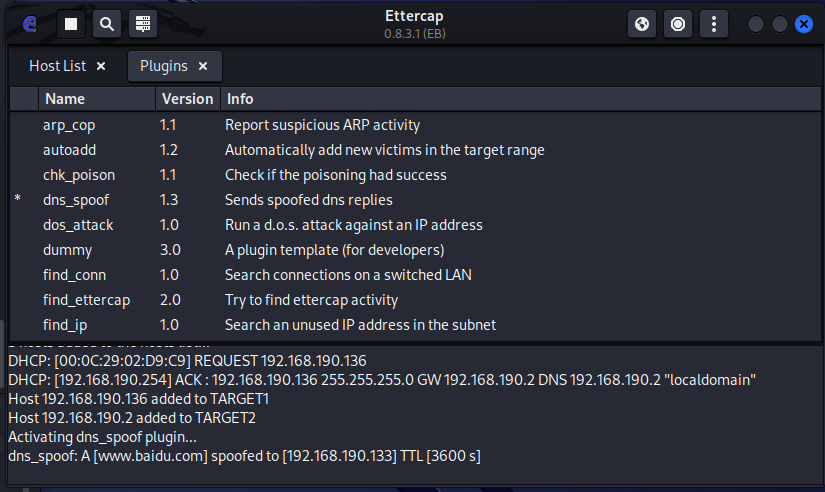
Task: Select the autoadd plugin row
Action: coord(69,150)
